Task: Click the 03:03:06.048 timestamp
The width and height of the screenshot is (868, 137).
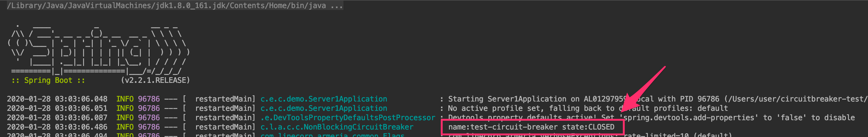Action: coord(81,99)
